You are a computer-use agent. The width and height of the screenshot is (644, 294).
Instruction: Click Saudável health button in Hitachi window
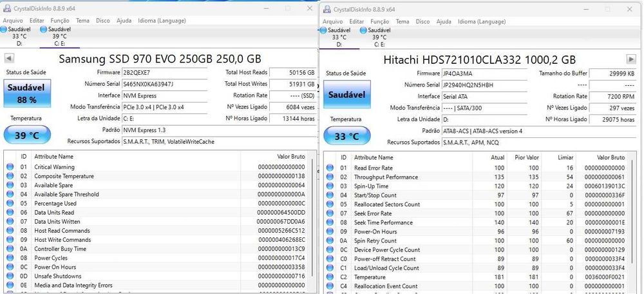click(x=346, y=95)
